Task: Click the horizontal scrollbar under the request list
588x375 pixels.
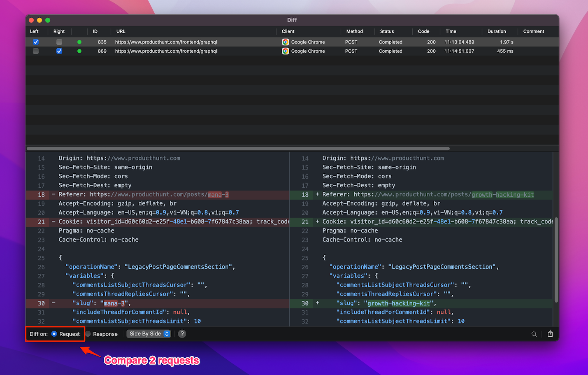Action: pyautogui.click(x=238, y=149)
